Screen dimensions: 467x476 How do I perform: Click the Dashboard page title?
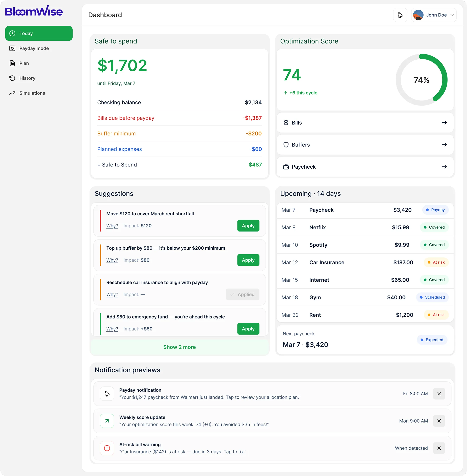click(105, 15)
